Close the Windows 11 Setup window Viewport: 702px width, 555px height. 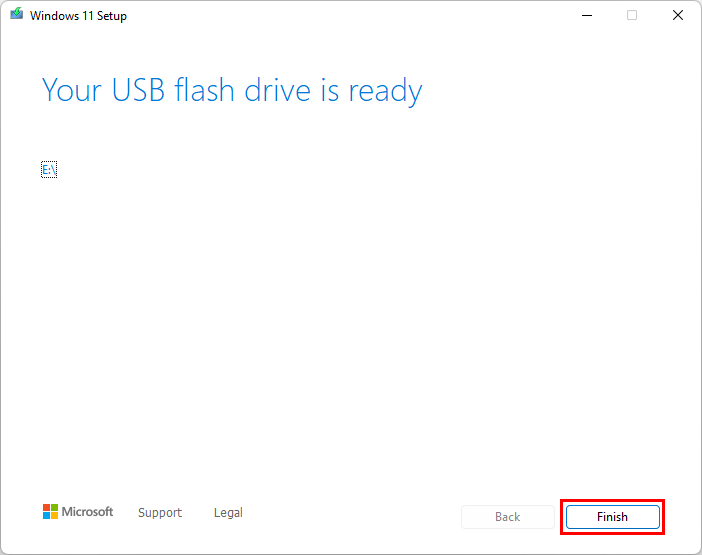pyautogui.click(x=678, y=15)
